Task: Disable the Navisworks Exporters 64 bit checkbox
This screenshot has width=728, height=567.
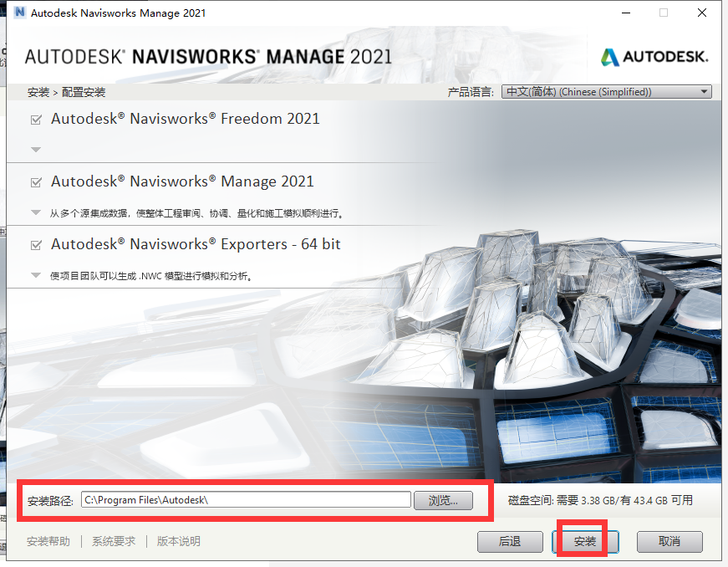Action: click(36, 245)
